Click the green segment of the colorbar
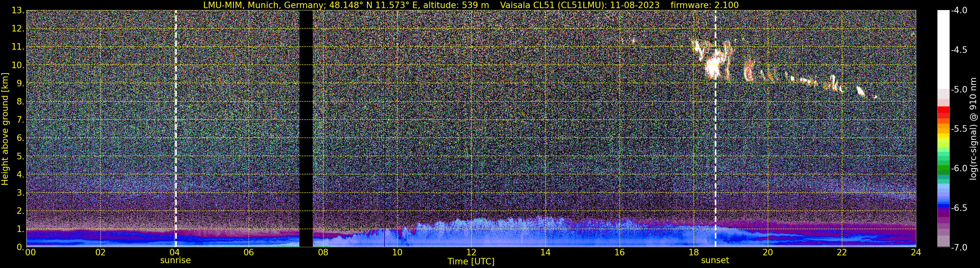This screenshot has height=268, width=980. coord(943,167)
